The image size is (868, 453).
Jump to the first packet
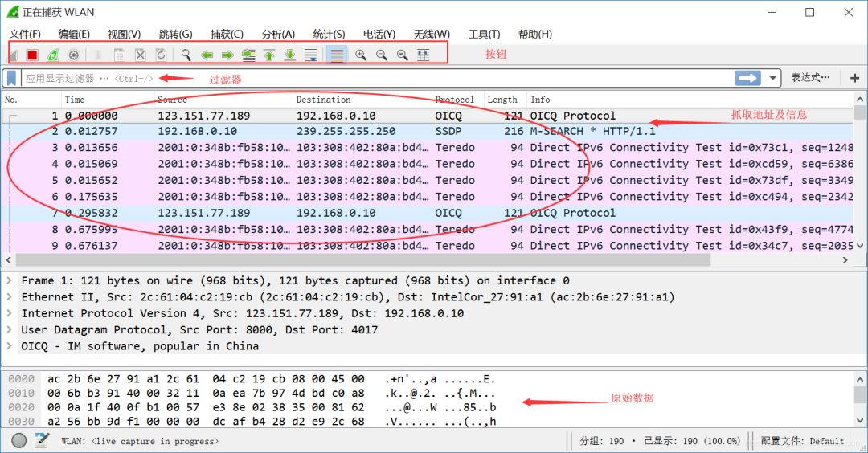(269, 55)
